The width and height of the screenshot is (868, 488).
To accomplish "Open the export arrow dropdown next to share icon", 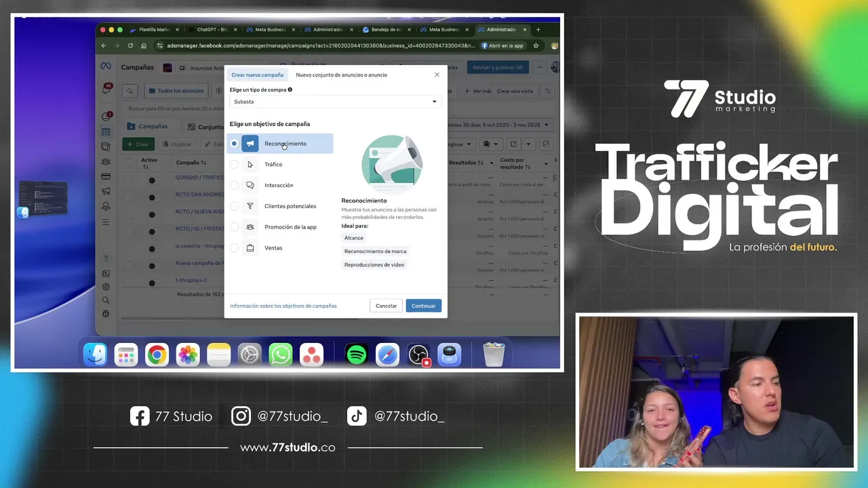I will 528,144.
